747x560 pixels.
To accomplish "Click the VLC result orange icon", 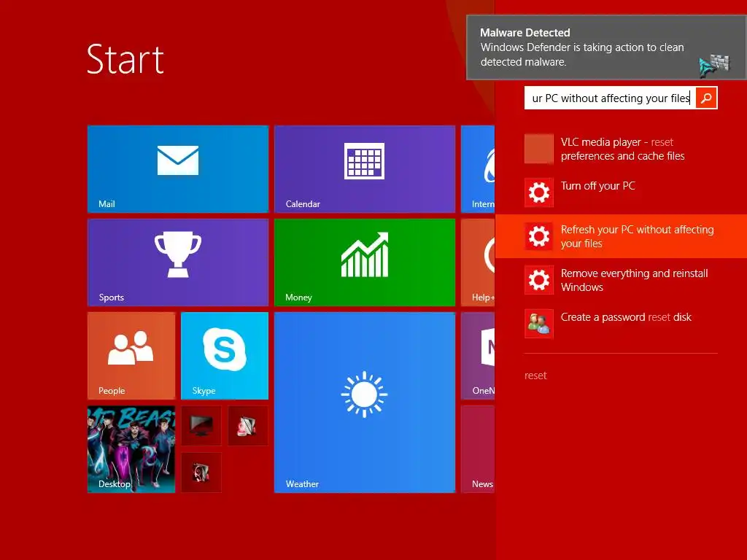I will [539, 149].
